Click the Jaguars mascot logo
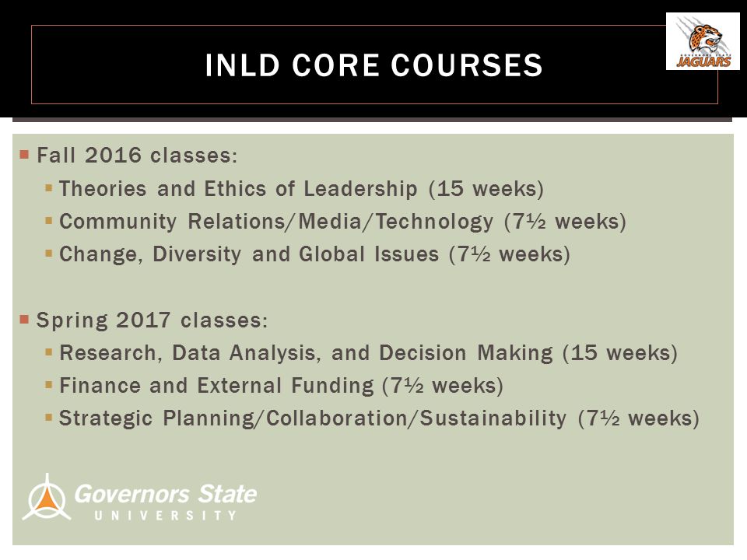Image resolution: width=747 pixels, height=560 pixels. tap(703, 41)
